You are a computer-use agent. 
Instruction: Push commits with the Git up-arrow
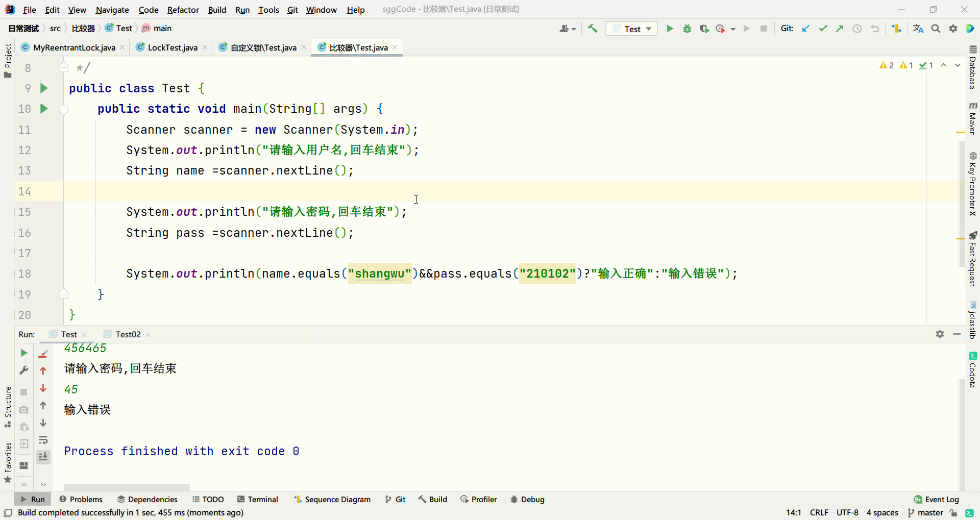tap(840, 29)
